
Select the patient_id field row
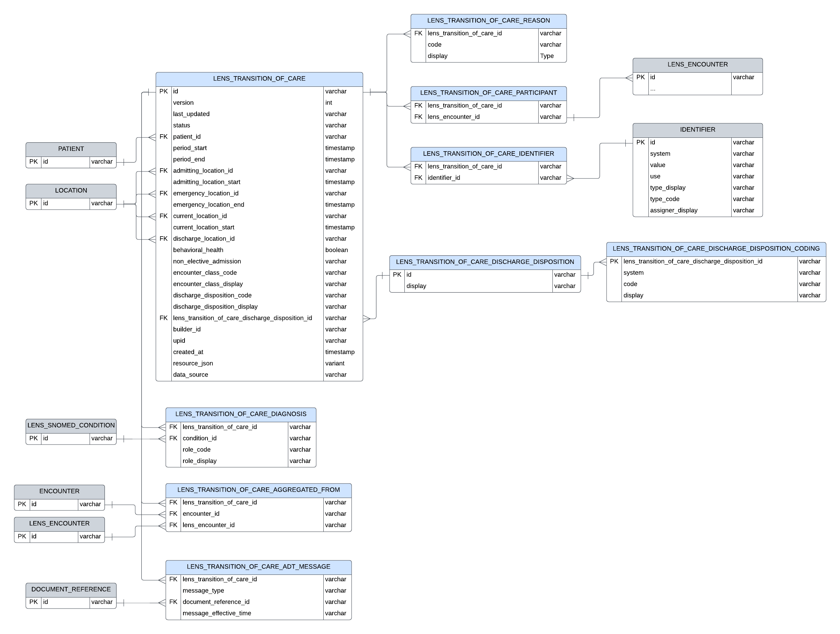point(187,137)
